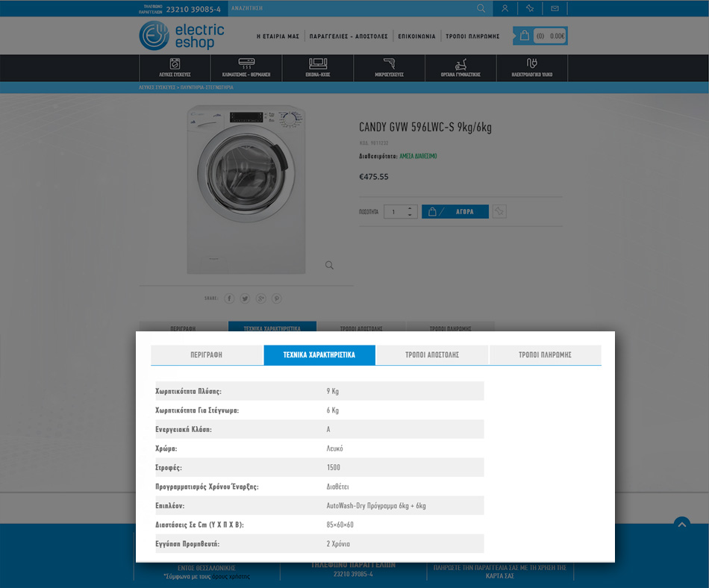Open Η ΕΤΑΙΡΙΑ ΜΑΣ menu item
Viewport: 709px width, 588px height.
point(278,36)
